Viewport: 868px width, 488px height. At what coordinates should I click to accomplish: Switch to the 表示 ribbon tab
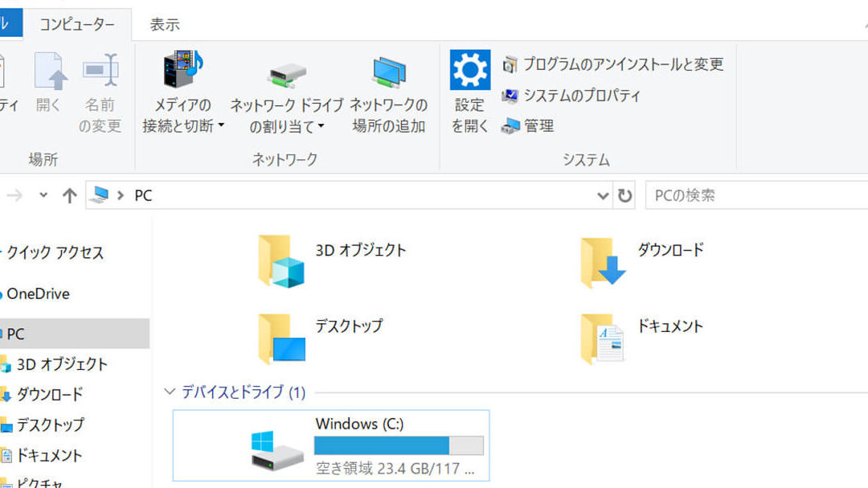(x=165, y=25)
